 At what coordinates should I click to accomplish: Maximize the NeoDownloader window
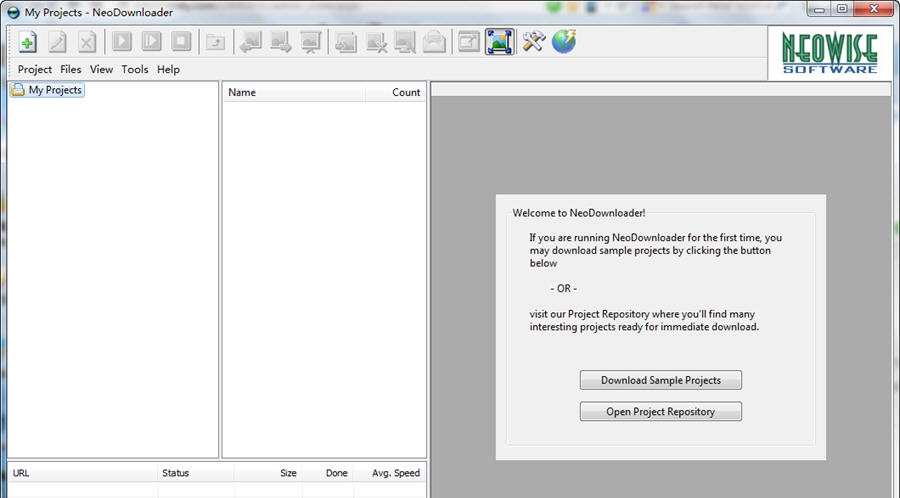(x=842, y=9)
